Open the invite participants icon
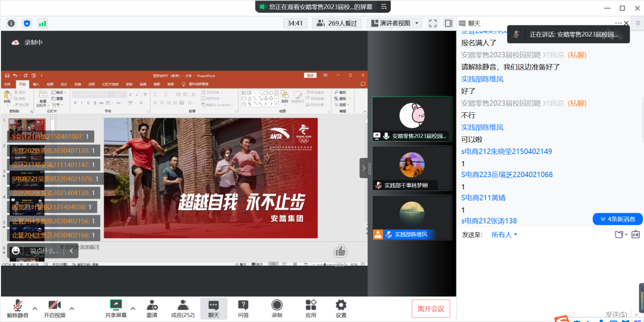The image size is (644, 322). tap(152, 305)
